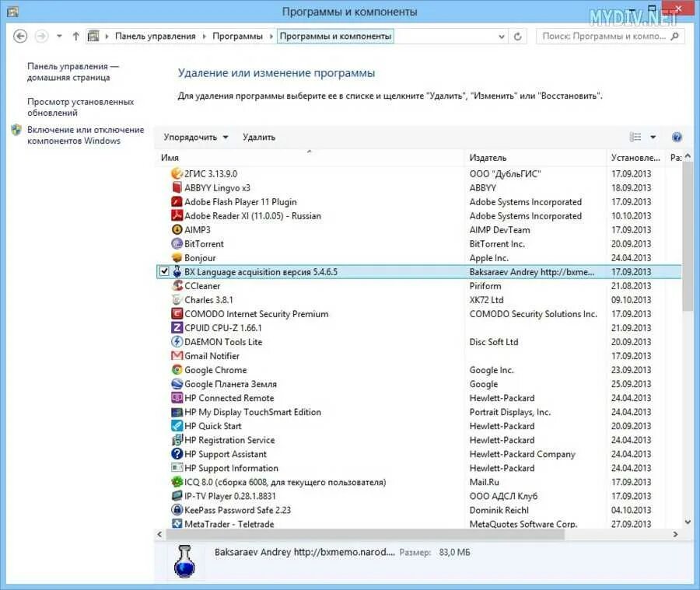Uncheck the BX Language acquisition checkbox

tap(164, 271)
